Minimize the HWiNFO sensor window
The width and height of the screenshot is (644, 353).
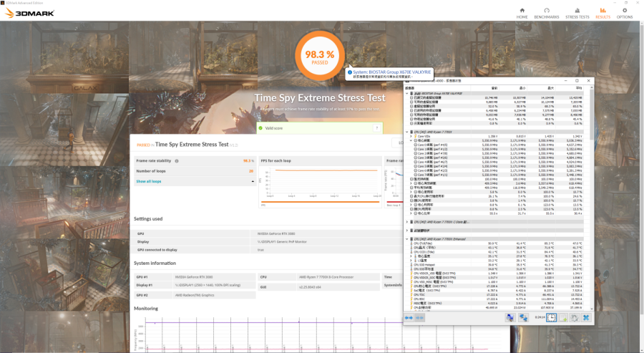565,80
